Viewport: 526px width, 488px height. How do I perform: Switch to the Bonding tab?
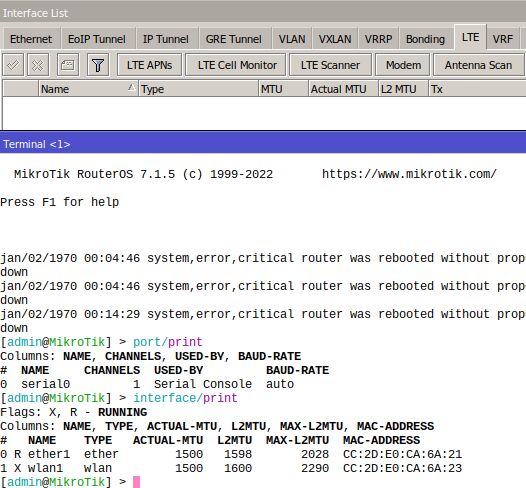[x=425, y=39]
